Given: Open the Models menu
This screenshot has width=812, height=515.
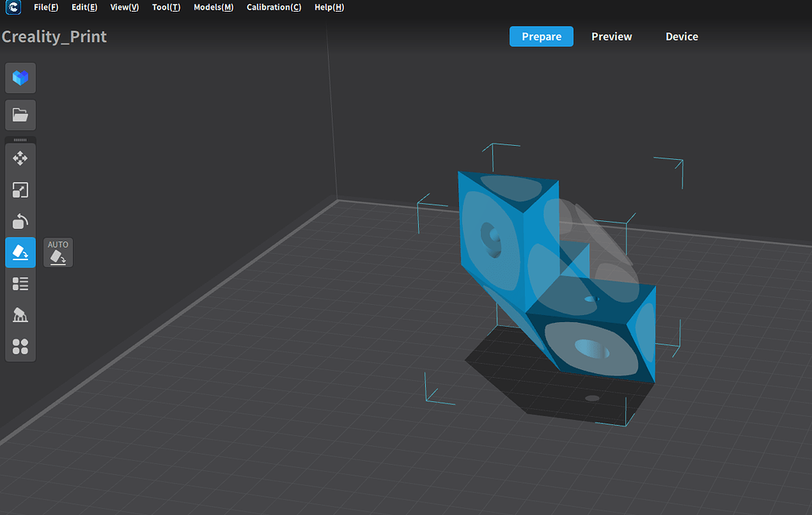Looking at the screenshot, I should point(213,7).
